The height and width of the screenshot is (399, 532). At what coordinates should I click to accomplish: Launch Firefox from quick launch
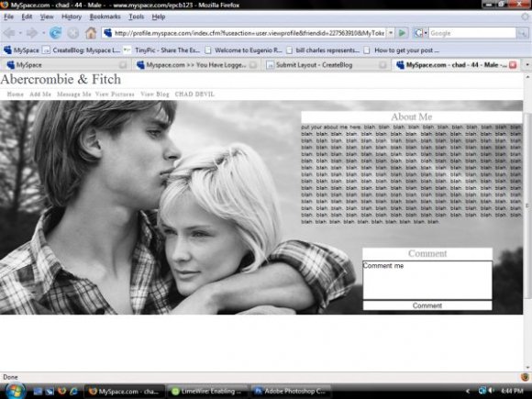(x=61, y=391)
